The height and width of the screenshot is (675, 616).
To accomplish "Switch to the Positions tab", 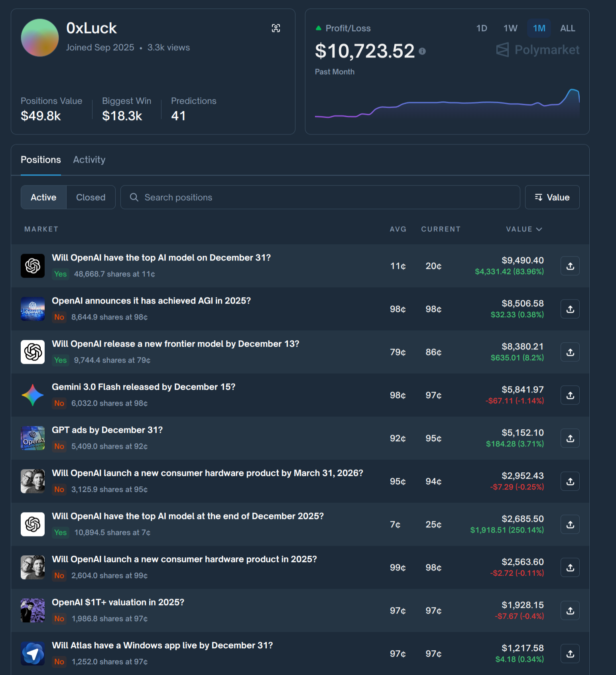I will pyautogui.click(x=41, y=160).
